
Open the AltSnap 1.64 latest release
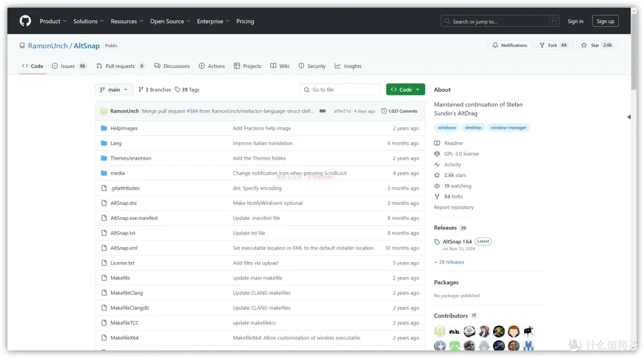tap(457, 241)
